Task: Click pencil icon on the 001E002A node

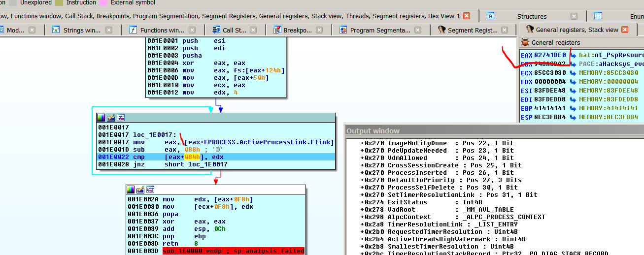Action: pos(140,190)
